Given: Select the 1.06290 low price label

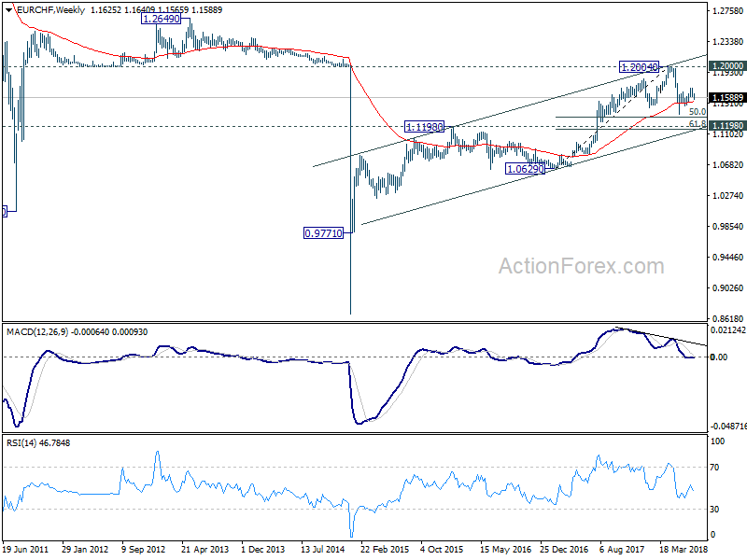Looking at the screenshot, I should (x=525, y=169).
